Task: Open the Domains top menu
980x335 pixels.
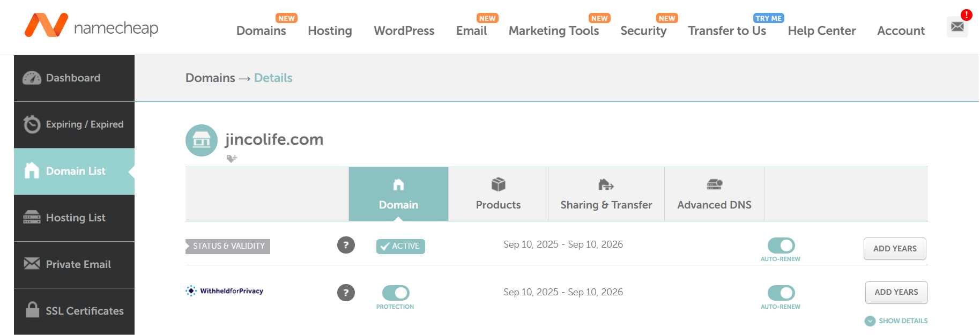Action: click(x=261, y=31)
